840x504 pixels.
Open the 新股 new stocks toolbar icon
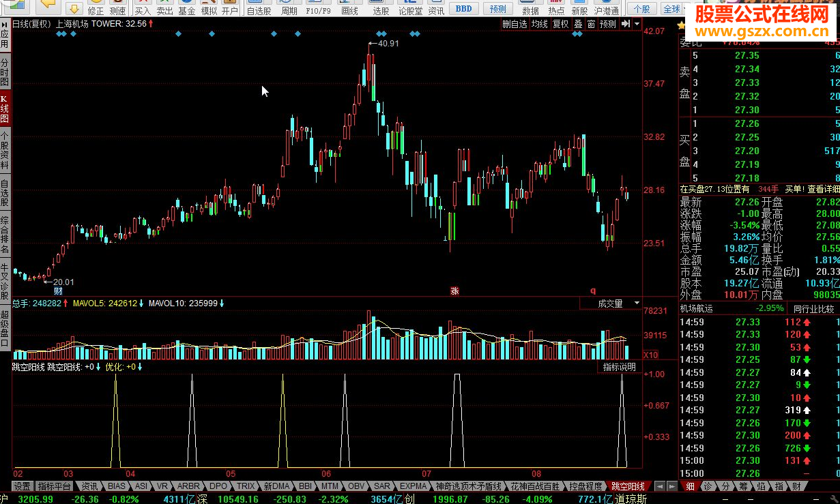point(579,8)
